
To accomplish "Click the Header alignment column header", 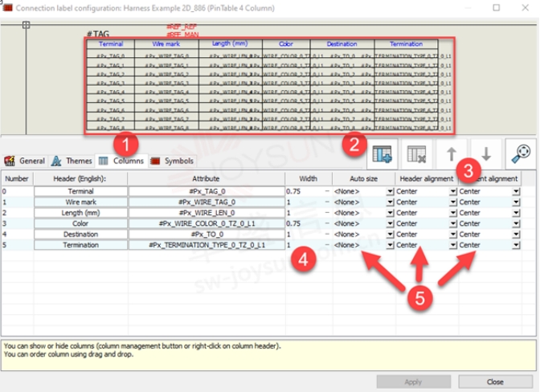I will [x=427, y=178].
